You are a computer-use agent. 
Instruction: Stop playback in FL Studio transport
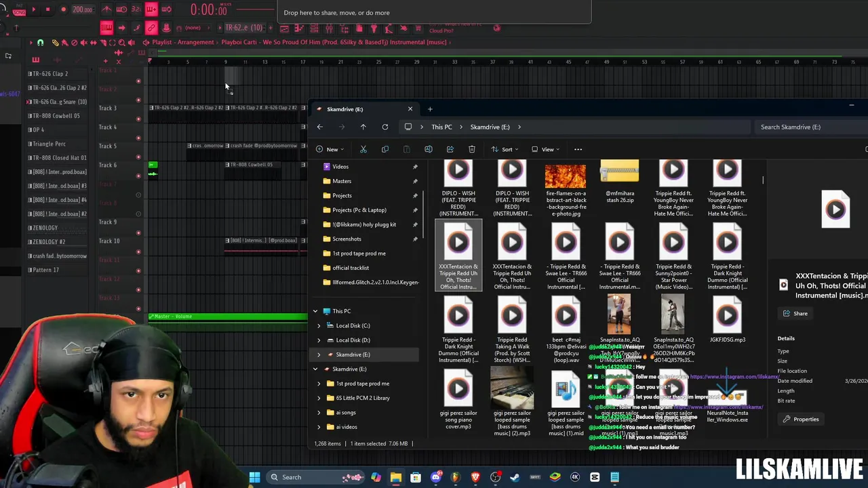pyautogui.click(x=48, y=9)
